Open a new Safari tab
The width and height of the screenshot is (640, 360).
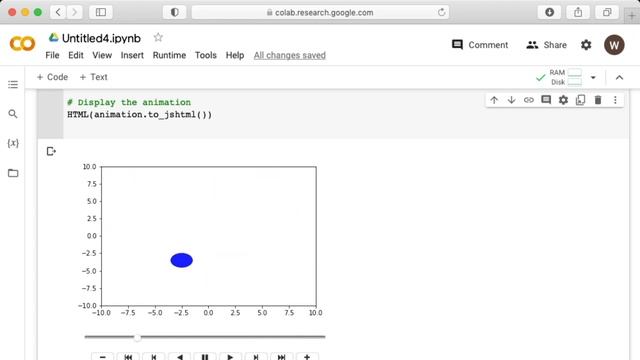click(x=632, y=16)
